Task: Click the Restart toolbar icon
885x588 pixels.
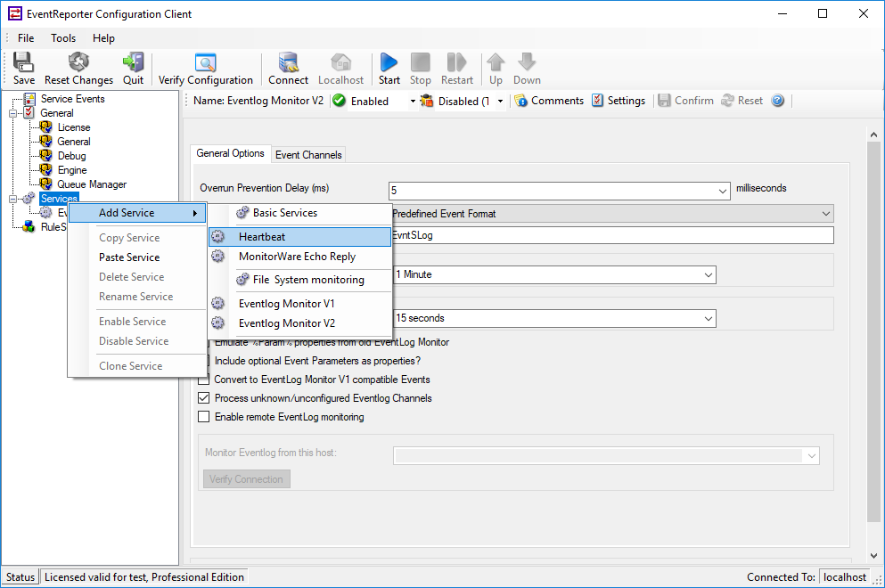Action: pyautogui.click(x=456, y=62)
